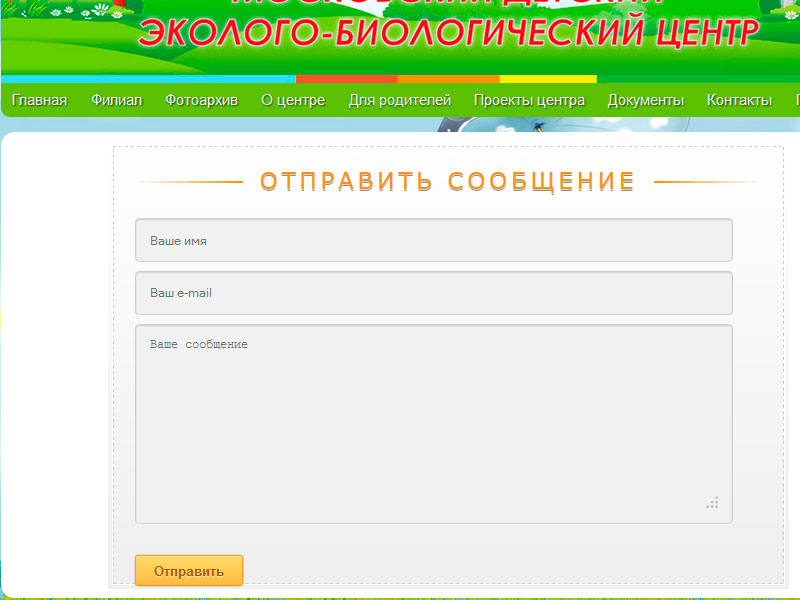Click the Эколого-биологический центр banner title
800x600 pixels.
tap(448, 32)
